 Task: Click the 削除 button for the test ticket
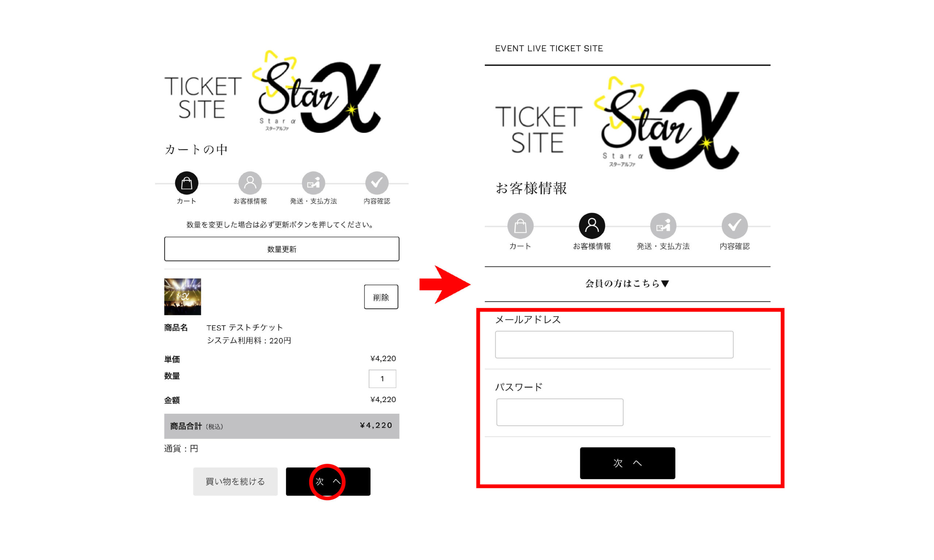[x=381, y=297]
